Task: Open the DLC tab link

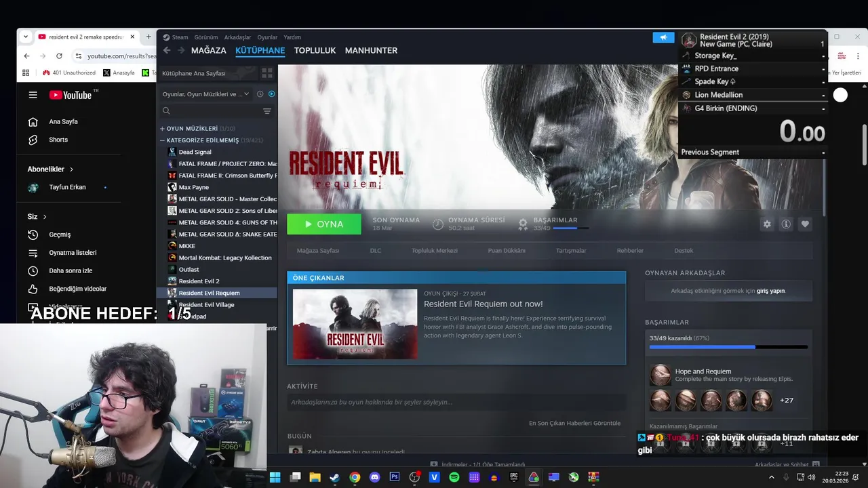Action: pos(376,251)
